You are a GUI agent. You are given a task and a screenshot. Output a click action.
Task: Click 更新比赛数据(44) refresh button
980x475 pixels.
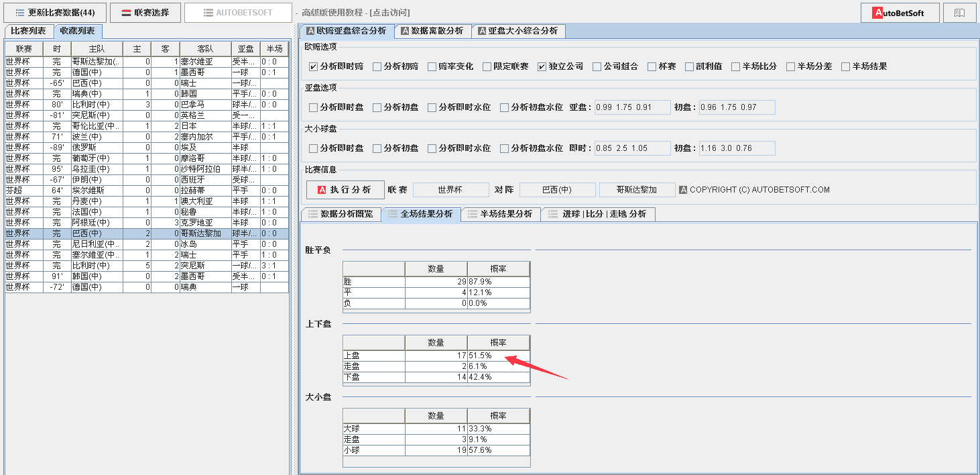point(55,13)
